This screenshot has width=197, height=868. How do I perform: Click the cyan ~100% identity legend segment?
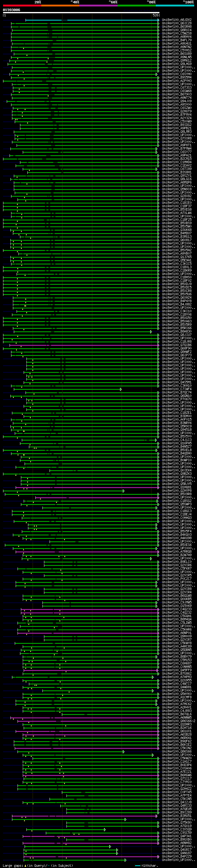[x=175, y=6]
